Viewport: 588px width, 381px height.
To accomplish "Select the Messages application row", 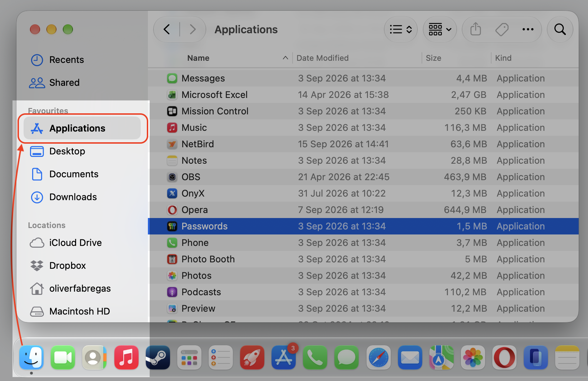I will (363, 78).
